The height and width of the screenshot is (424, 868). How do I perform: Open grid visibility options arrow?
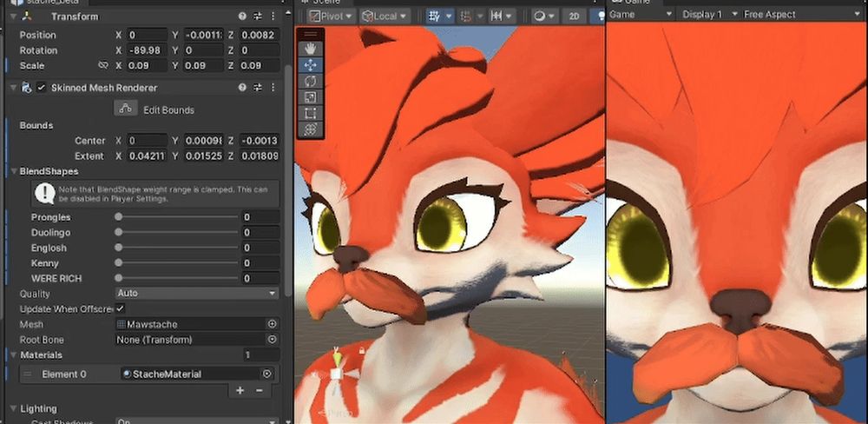point(449,16)
